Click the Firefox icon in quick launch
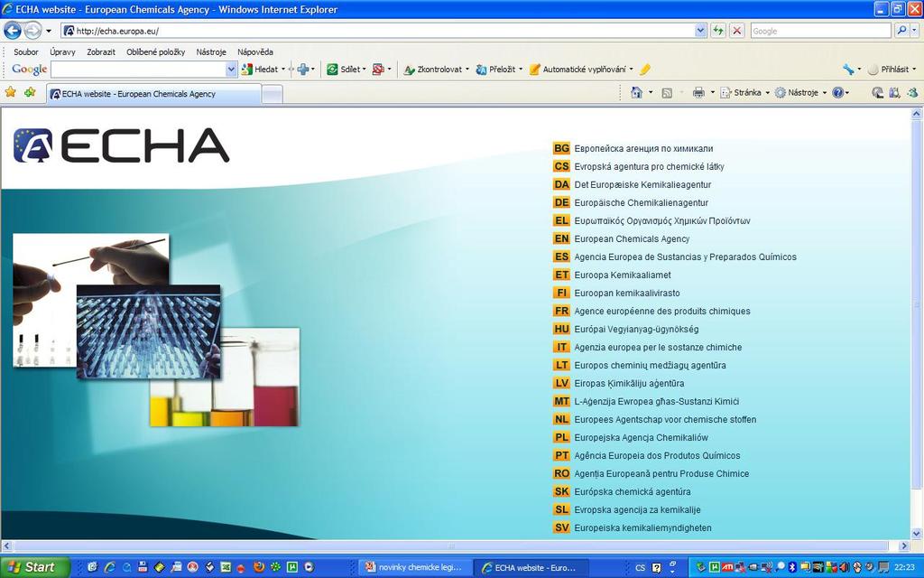 pyautogui.click(x=259, y=567)
